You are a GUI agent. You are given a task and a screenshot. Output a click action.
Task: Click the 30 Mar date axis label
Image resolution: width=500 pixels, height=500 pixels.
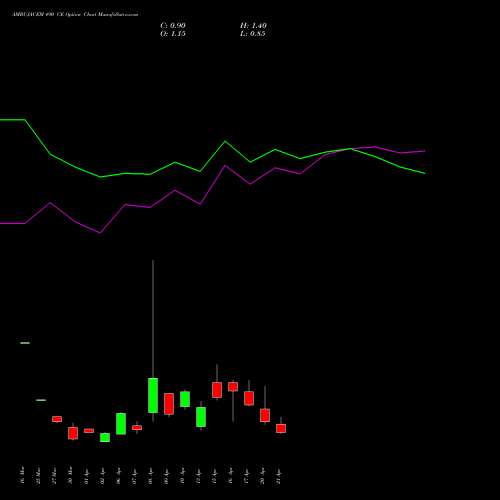(71, 476)
